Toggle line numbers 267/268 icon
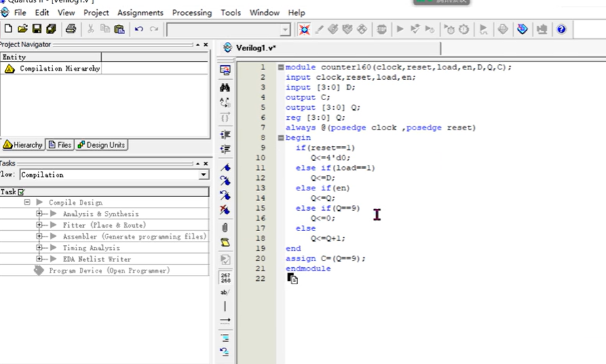Image resolution: width=606 pixels, height=364 pixels. [x=225, y=278]
